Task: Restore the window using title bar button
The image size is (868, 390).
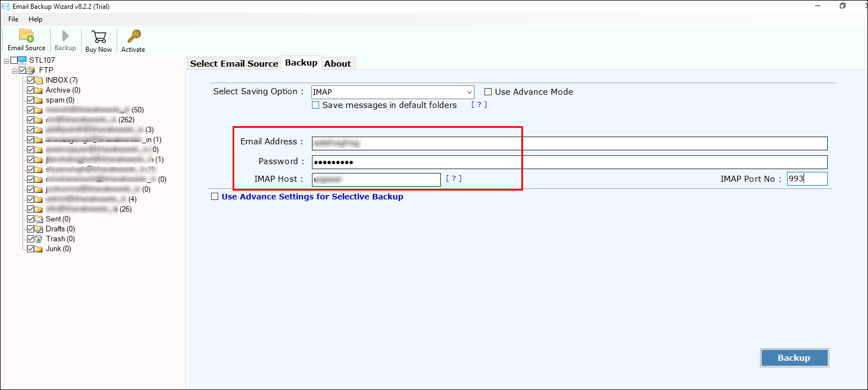Action: [843, 6]
